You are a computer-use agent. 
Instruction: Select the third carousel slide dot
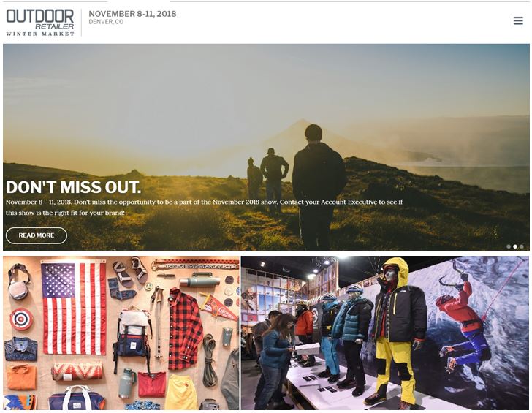522,247
